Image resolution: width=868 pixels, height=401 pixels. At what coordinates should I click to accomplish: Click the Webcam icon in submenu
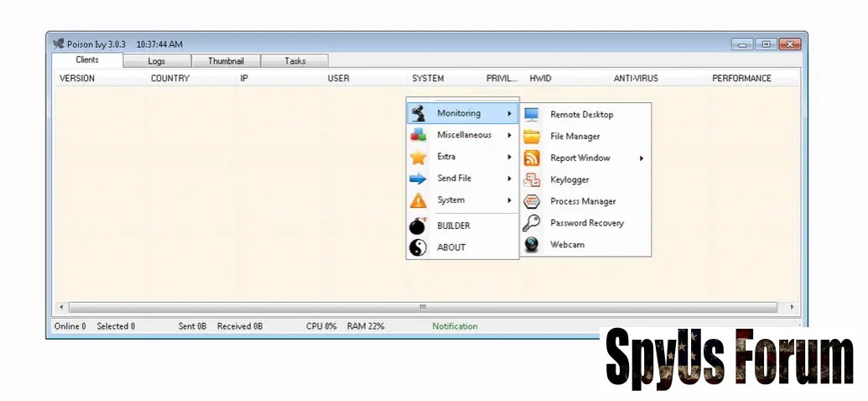point(532,245)
